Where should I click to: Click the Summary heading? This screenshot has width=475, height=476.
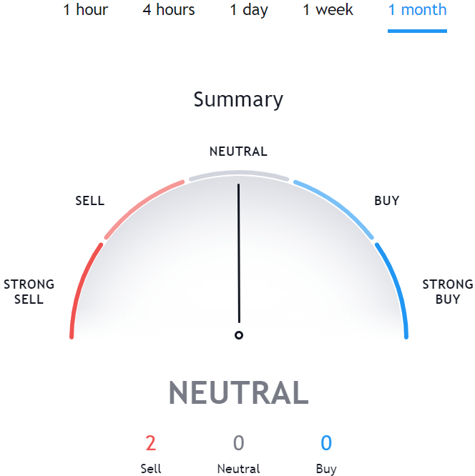coord(238,100)
